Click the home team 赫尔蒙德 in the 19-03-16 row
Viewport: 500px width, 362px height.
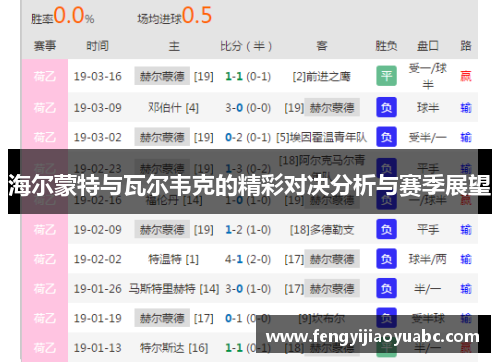(162, 76)
